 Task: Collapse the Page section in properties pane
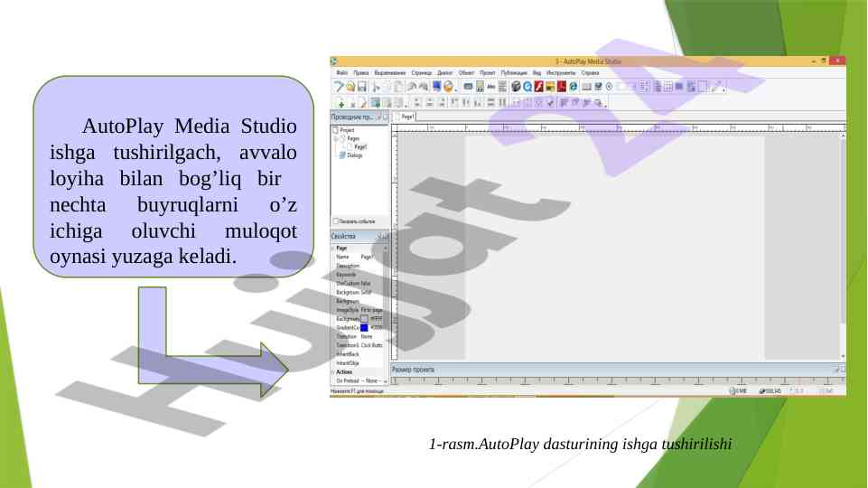point(333,249)
